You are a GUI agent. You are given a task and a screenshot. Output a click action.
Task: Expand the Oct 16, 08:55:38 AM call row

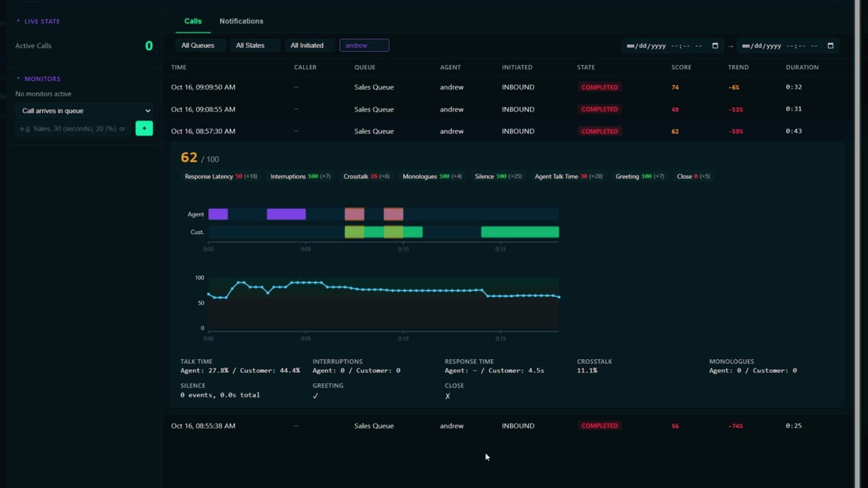click(507, 426)
